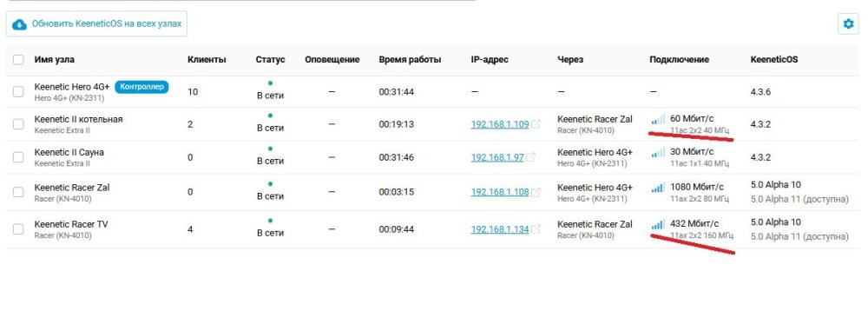Select Keenetic Racer Zal in the Имя узла column
This screenshot has height=331, width=868.
(x=72, y=188)
